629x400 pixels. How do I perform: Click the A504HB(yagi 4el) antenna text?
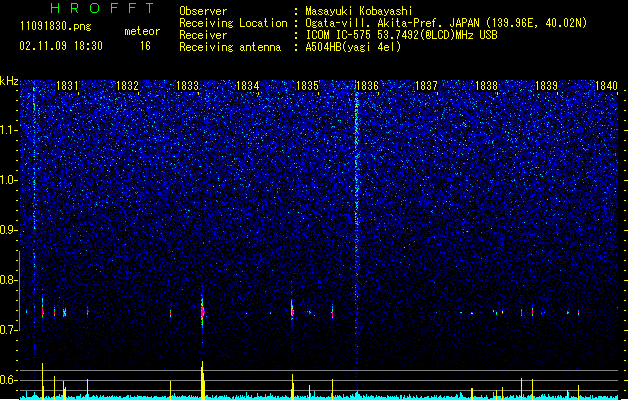point(353,47)
